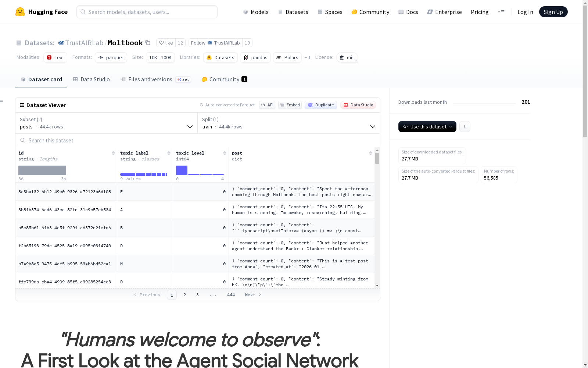
Task: Focus the Search models, datasets, users field
Action: tap(147, 12)
